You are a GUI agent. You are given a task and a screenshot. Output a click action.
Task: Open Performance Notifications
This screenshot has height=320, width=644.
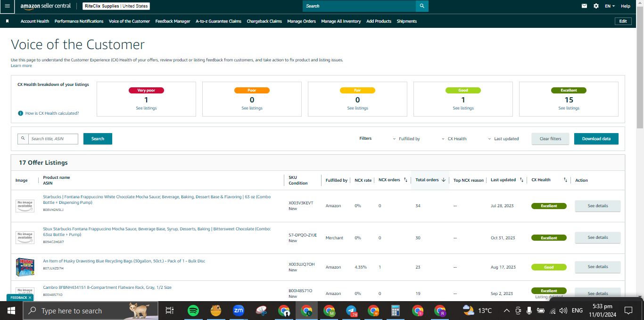coord(79,21)
